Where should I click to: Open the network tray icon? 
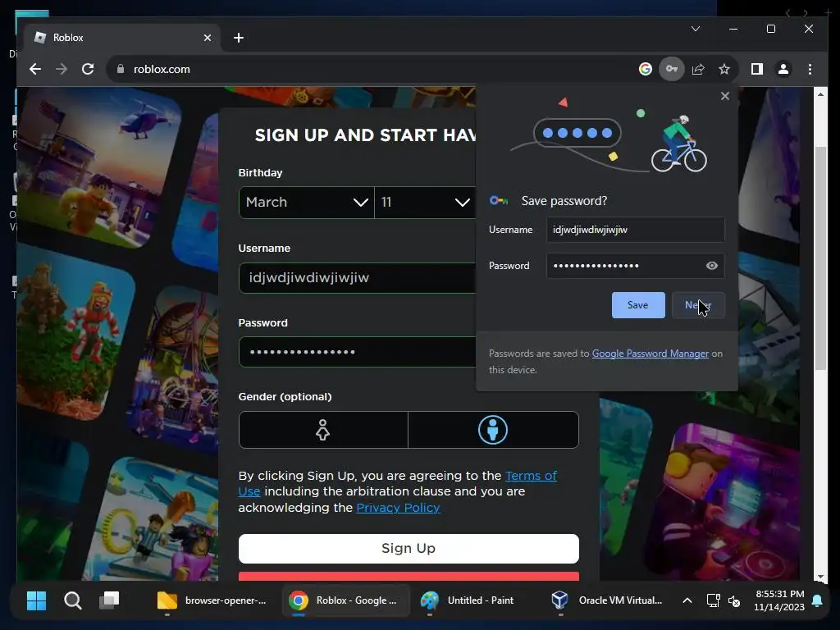click(713, 600)
